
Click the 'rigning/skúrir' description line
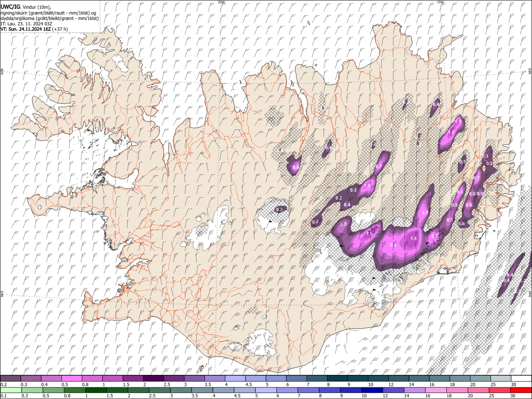coord(49,12)
